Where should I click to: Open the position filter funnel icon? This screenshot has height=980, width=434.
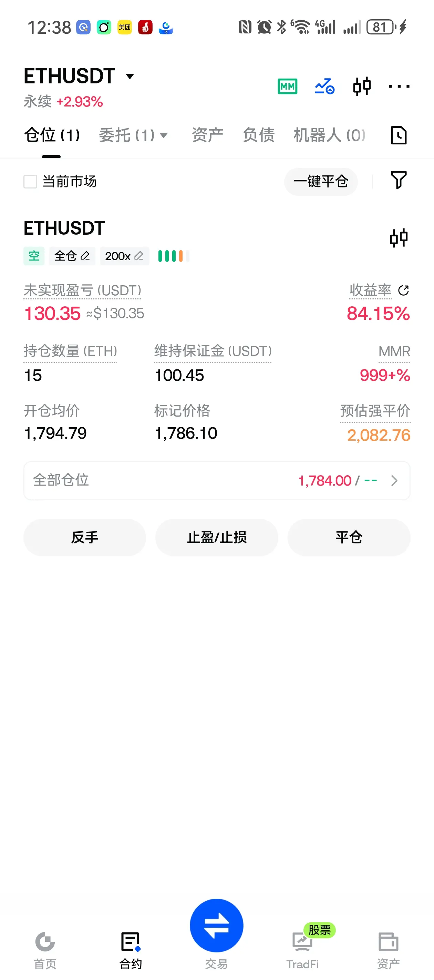pos(399,180)
